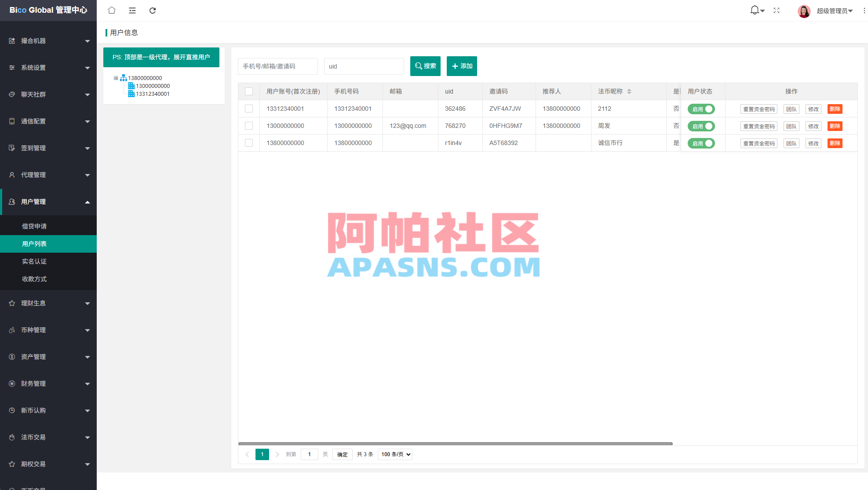
Task: Click the 理财生息 sidebar icon
Action: tap(11, 303)
